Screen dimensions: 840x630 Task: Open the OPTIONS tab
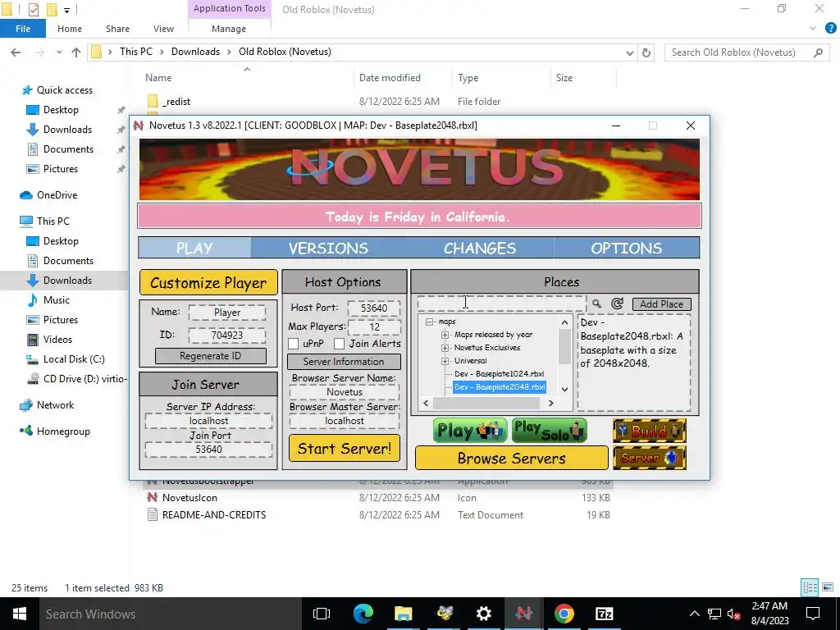point(626,248)
